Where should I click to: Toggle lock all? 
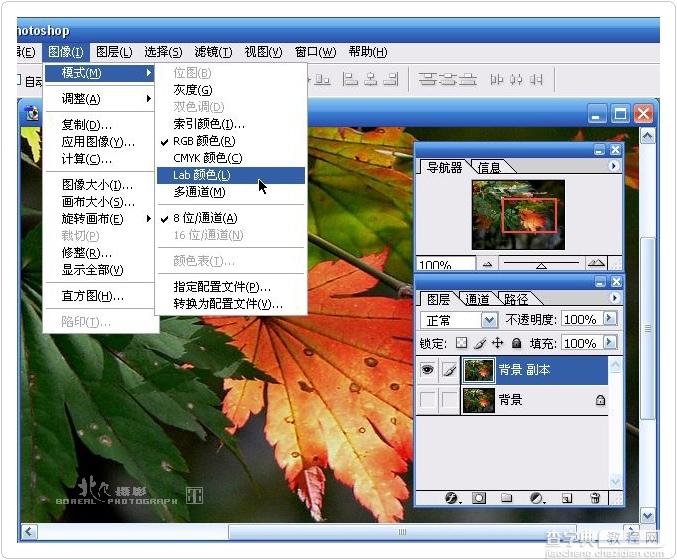516,343
